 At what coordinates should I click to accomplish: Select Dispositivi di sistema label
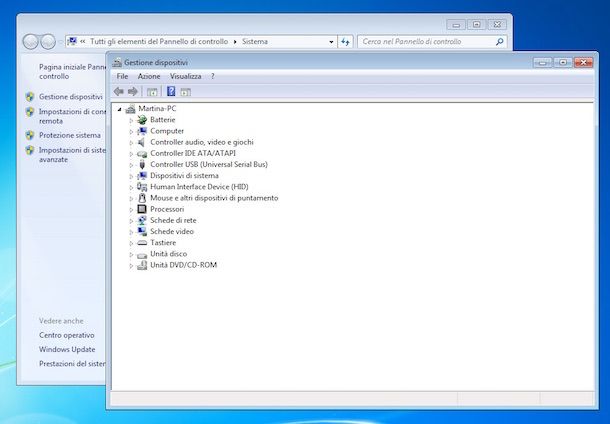tap(184, 176)
